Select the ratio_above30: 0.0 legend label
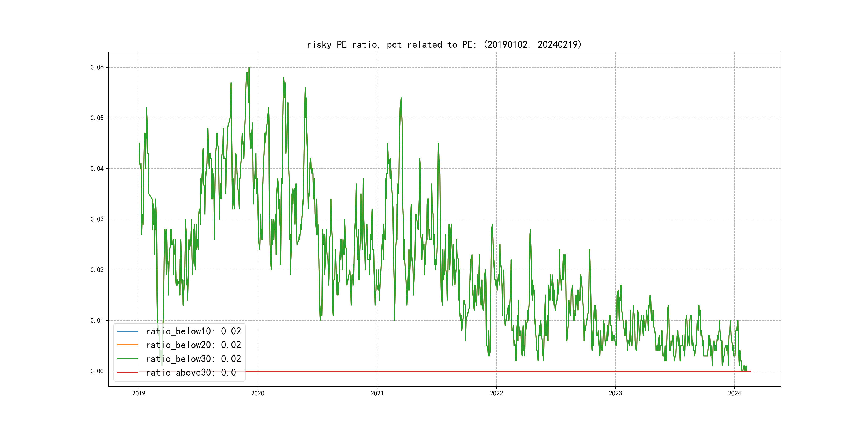Viewport: 868px width, 434px height. (x=191, y=372)
